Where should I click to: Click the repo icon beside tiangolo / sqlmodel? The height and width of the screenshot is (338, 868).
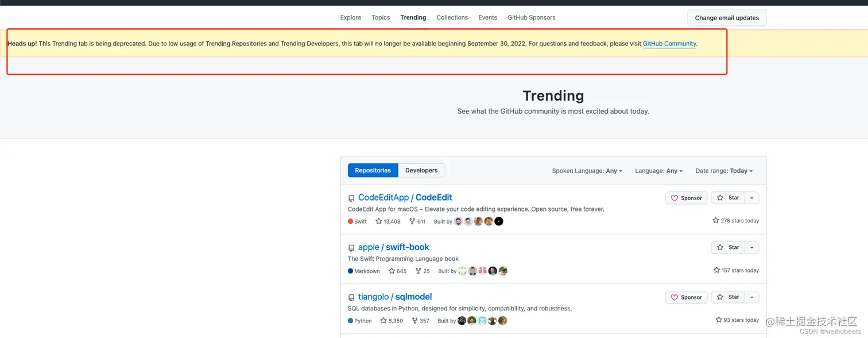(x=351, y=298)
